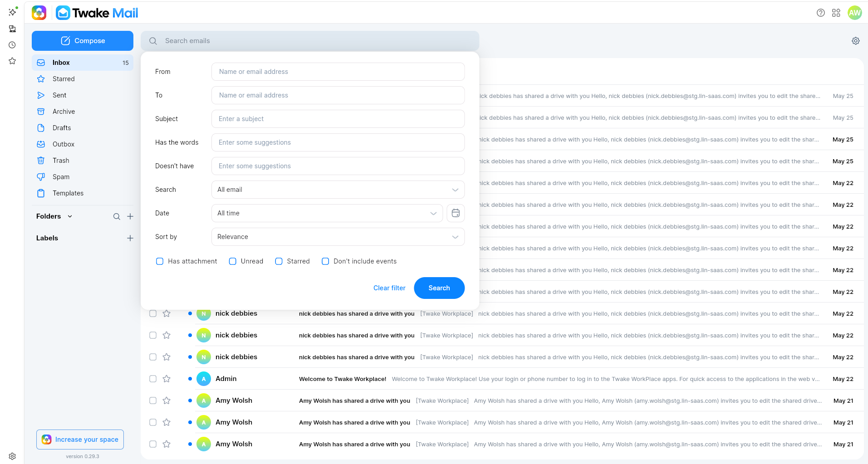This screenshot has width=868, height=464.
Task: Click the Admin sender avatar
Action: click(204, 379)
